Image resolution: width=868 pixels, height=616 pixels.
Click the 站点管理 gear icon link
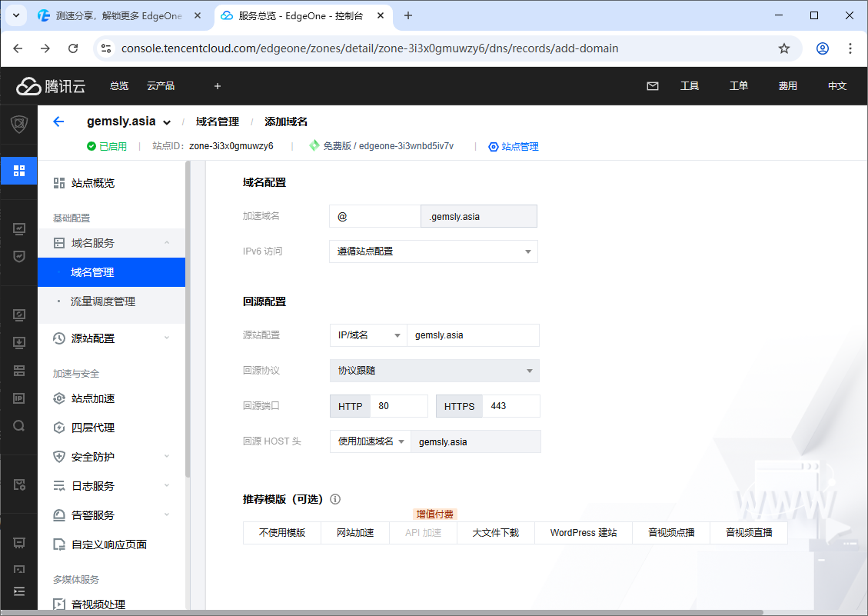[x=514, y=146]
